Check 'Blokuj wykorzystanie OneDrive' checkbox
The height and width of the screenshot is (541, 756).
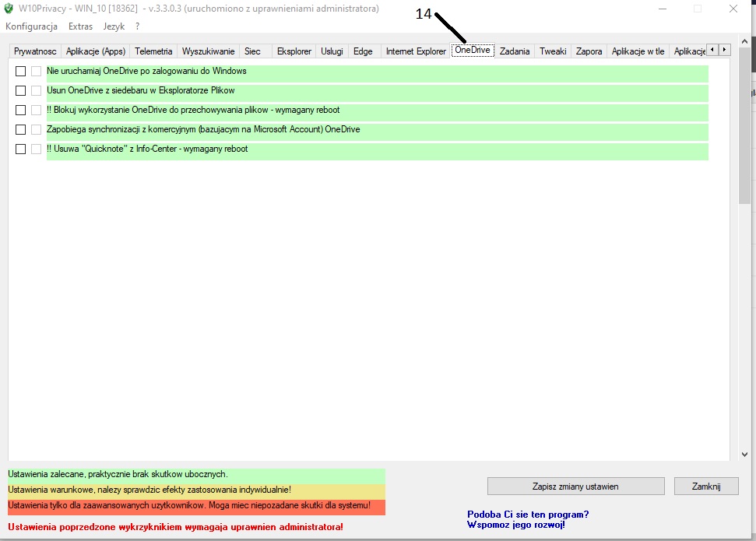(x=20, y=111)
